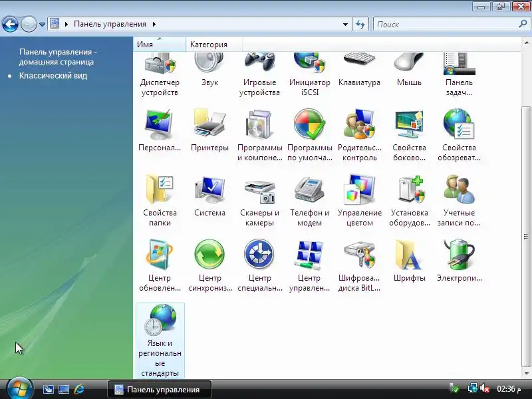This screenshot has height=399, width=532.
Task: Open the Шрифты fonts folder icon
Action: tap(409, 255)
